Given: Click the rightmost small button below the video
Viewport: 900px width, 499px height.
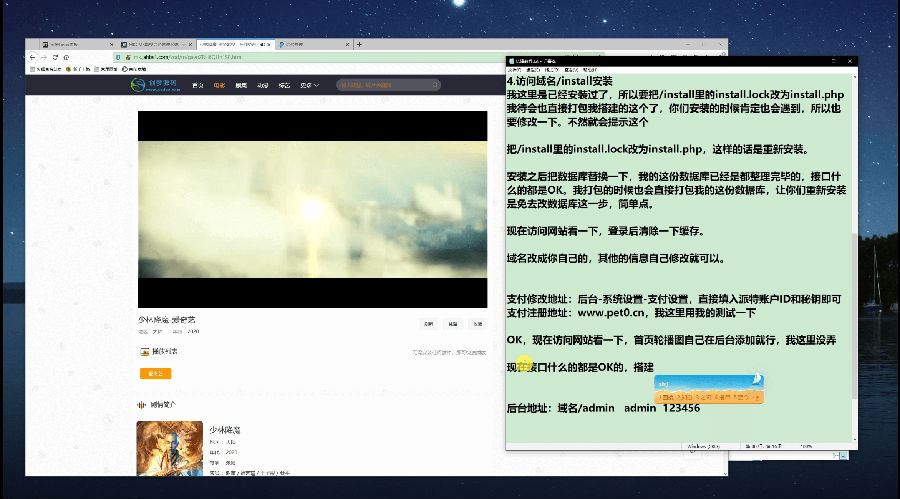Looking at the screenshot, I should click(477, 324).
